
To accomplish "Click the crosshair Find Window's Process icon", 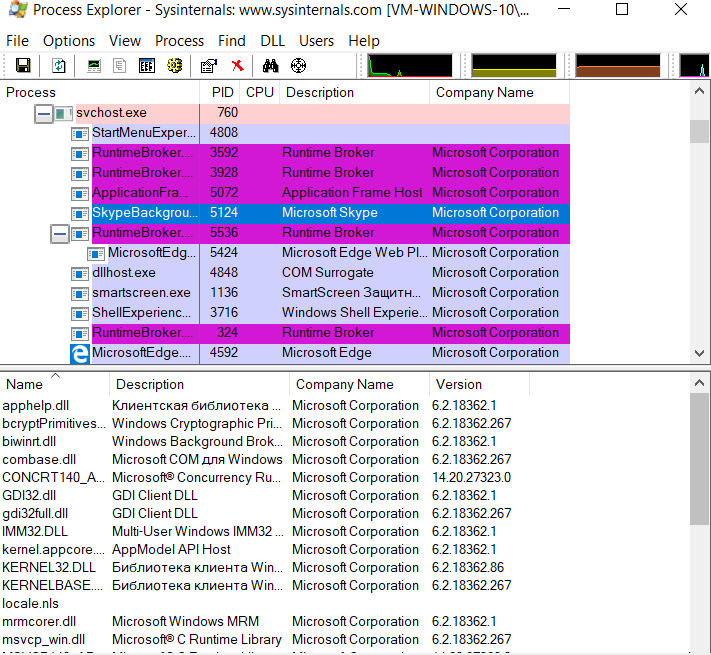I will pyautogui.click(x=298, y=66).
